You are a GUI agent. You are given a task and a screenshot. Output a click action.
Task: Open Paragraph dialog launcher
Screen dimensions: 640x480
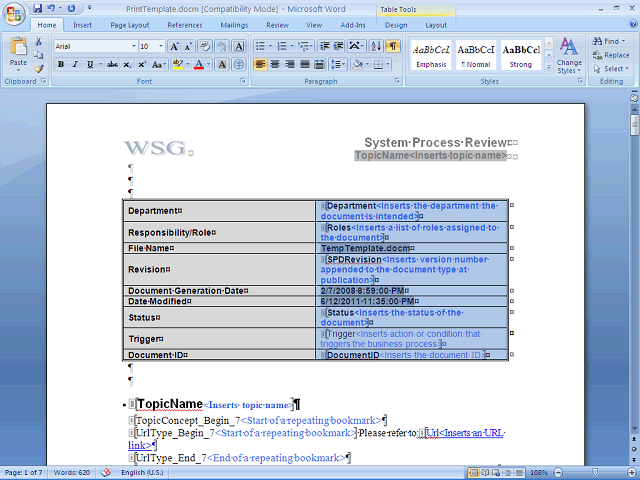coord(397,81)
